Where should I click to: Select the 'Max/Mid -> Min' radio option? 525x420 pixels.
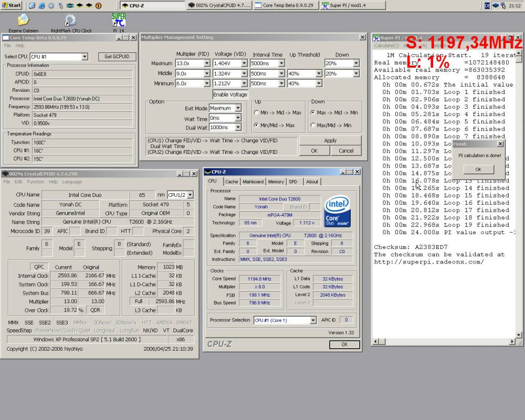[x=314, y=125]
